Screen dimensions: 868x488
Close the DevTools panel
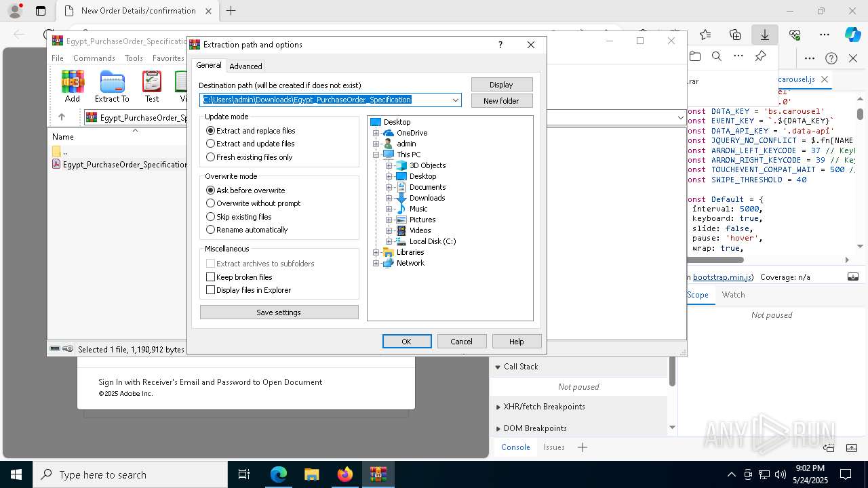(x=853, y=58)
